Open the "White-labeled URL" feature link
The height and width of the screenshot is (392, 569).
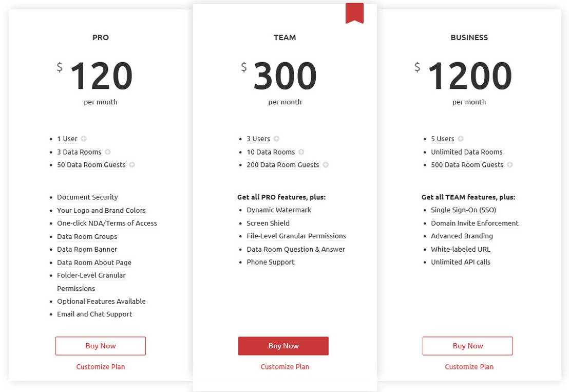tap(460, 249)
